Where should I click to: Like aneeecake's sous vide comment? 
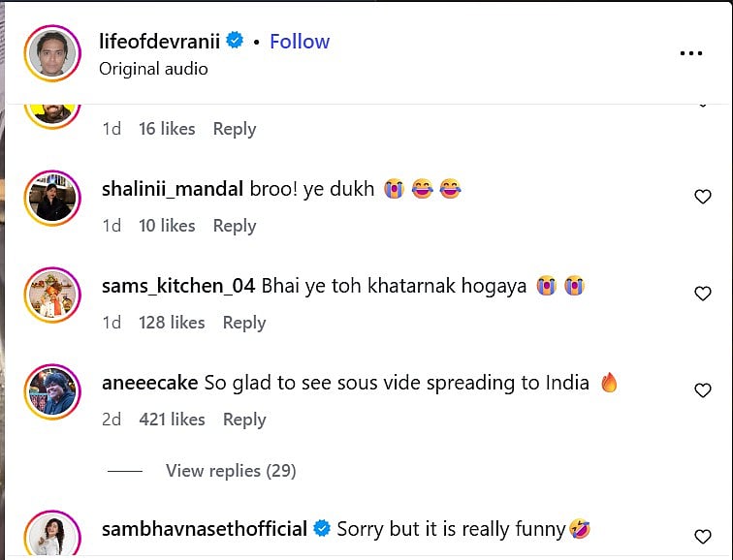point(703,390)
